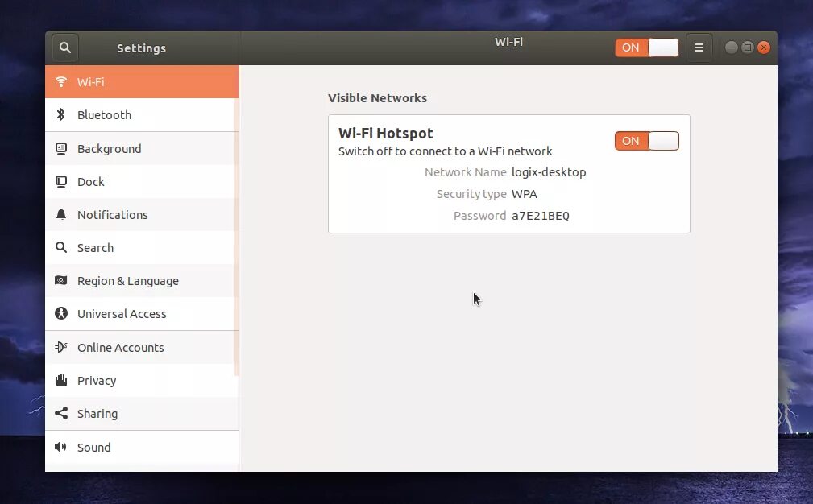Click the Wi-Fi Hotspot heading
This screenshot has width=813, height=504.
pos(385,134)
